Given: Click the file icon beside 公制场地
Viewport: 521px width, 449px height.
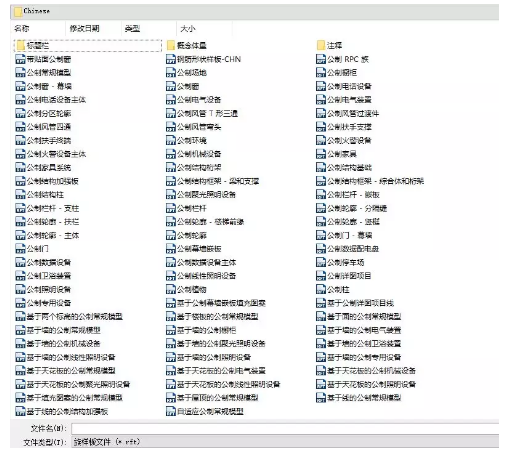Looking at the screenshot, I should tap(171, 72).
